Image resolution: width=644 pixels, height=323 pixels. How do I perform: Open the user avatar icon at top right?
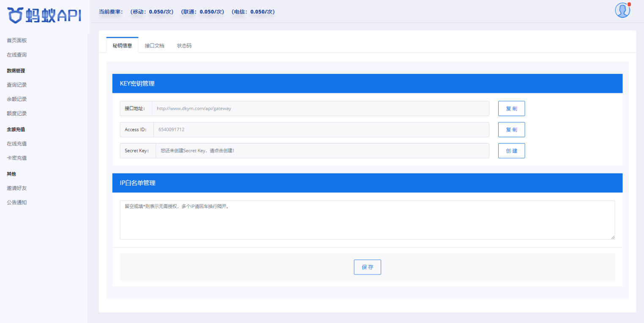click(x=622, y=11)
